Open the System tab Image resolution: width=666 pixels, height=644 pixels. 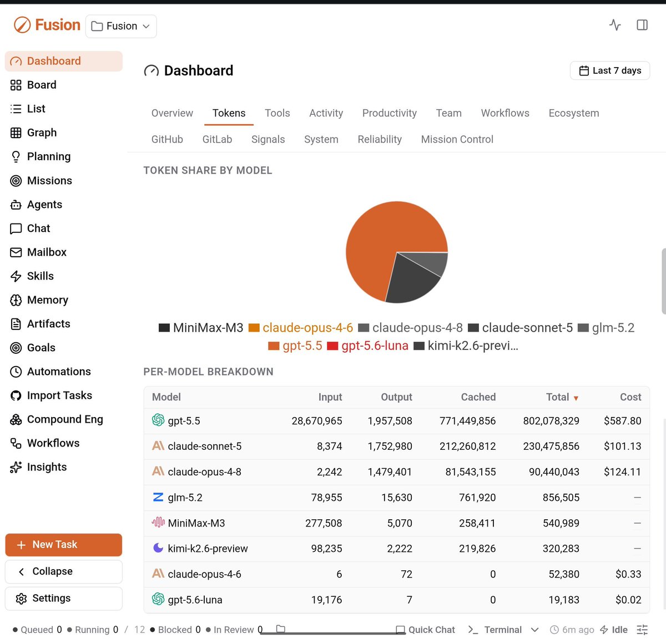click(321, 139)
